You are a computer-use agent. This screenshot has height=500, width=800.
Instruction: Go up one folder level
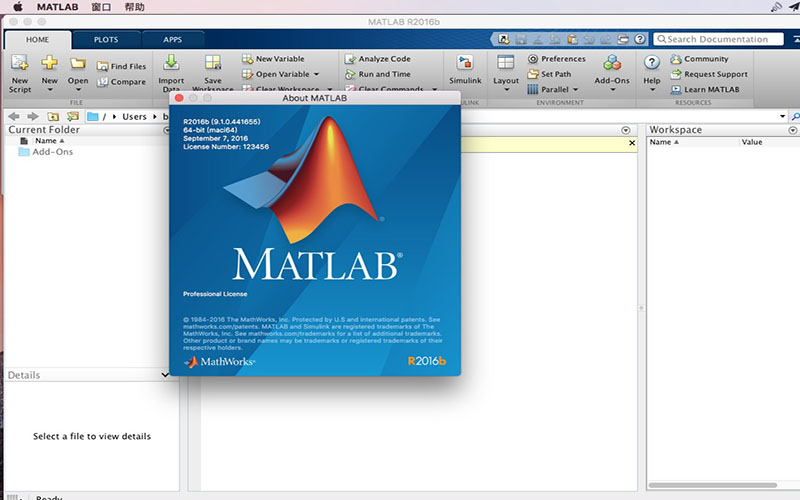coord(53,116)
